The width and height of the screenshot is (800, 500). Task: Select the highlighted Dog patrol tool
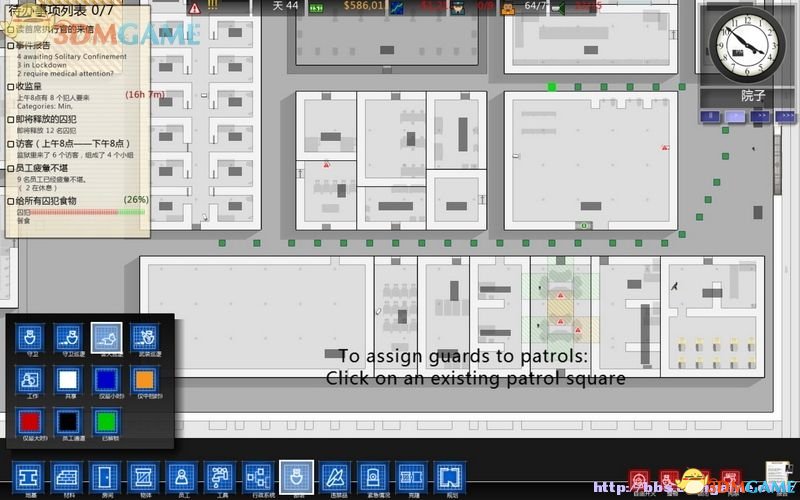[107, 337]
